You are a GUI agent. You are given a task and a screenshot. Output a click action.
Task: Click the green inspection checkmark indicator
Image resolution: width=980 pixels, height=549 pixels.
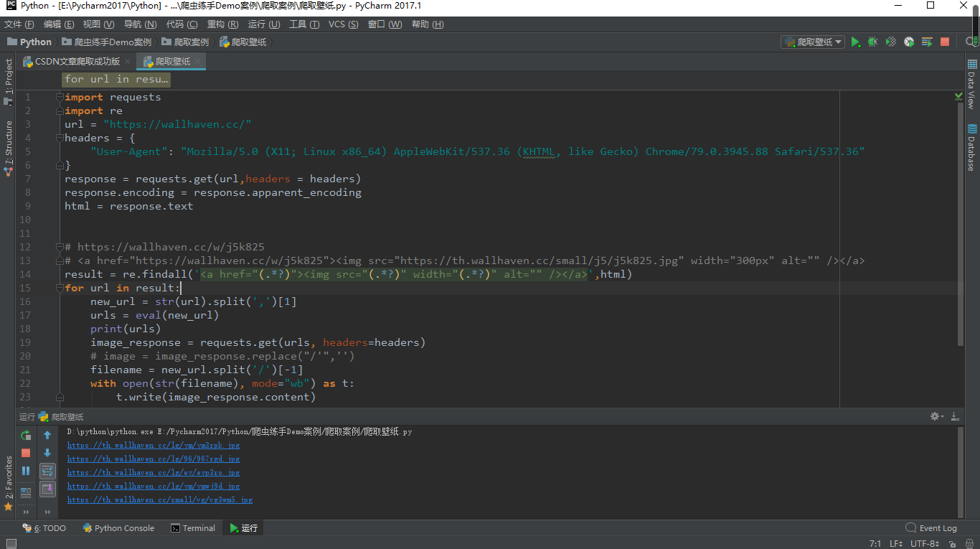pyautogui.click(x=958, y=96)
